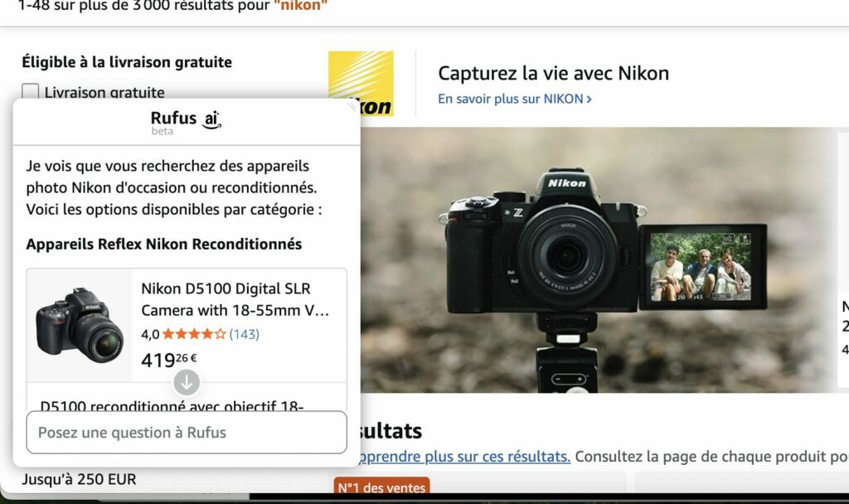Open the 143 reviews link
849x504 pixels.
tap(244, 334)
